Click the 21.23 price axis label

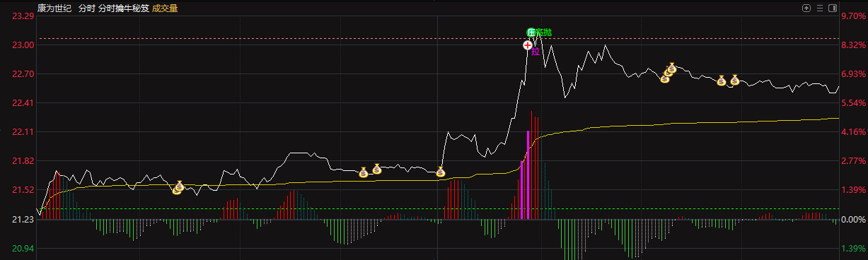(23, 220)
